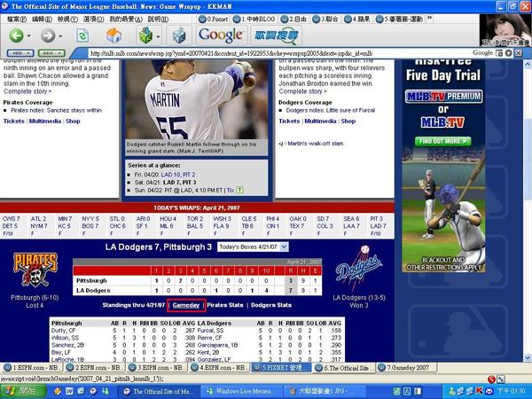
Task: Click the Windows Start button
Action: 23,392
